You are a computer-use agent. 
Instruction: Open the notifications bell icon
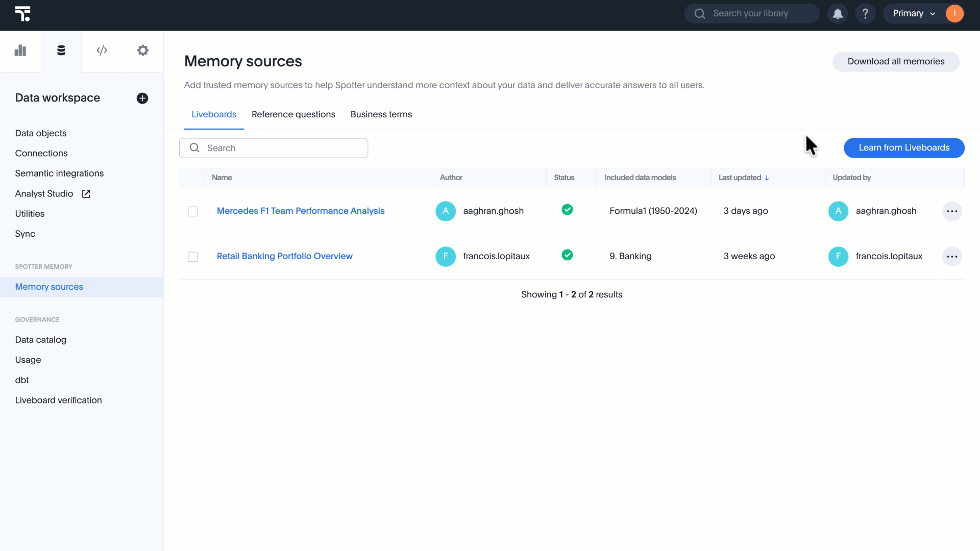[x=838, y=14]
